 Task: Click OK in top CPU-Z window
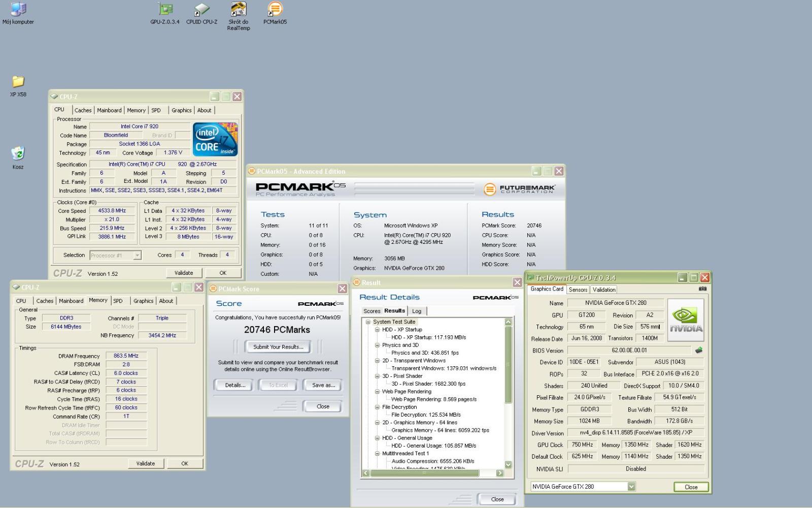tap(223, 273)
